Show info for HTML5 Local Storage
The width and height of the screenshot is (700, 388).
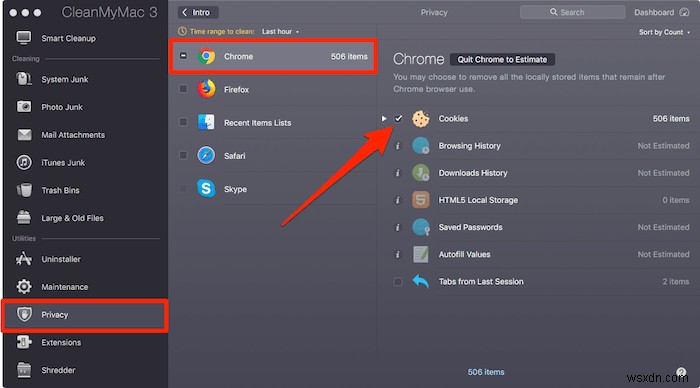point(398,200)
